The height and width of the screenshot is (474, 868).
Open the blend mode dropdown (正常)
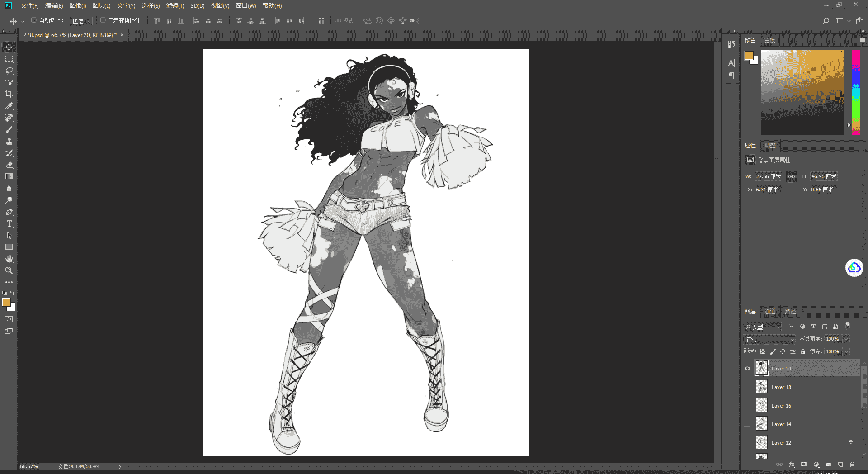pyautogui.click(x=769, y=339)
